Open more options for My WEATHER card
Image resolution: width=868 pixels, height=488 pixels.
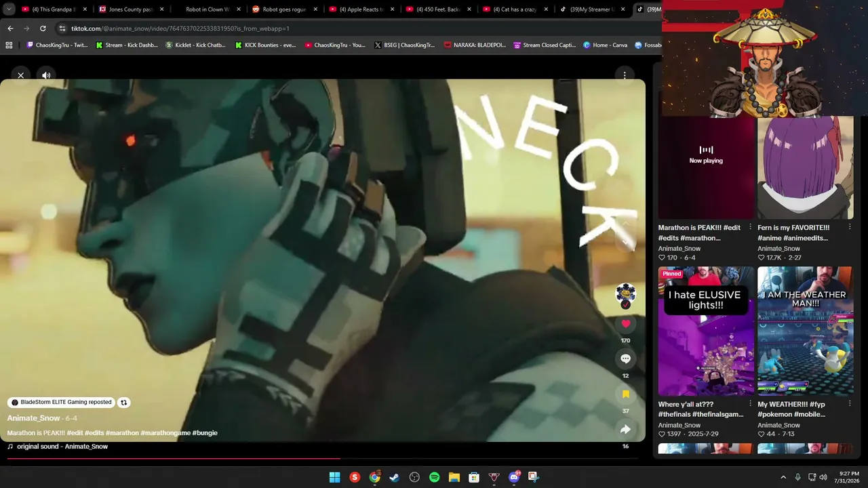pyautogui.click(x=850, y=404)
